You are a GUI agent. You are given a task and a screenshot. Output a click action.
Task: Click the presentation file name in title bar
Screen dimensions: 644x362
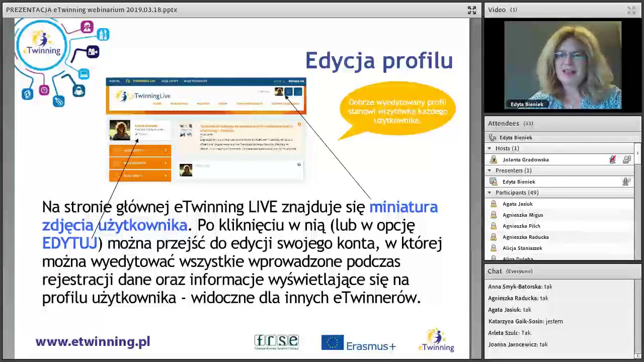point(92,10)
